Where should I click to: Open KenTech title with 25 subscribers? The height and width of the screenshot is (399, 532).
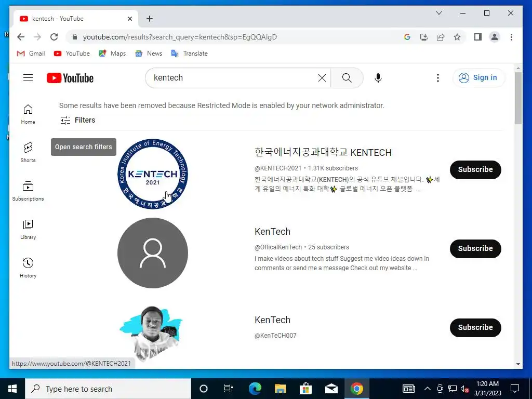(272, 232)
